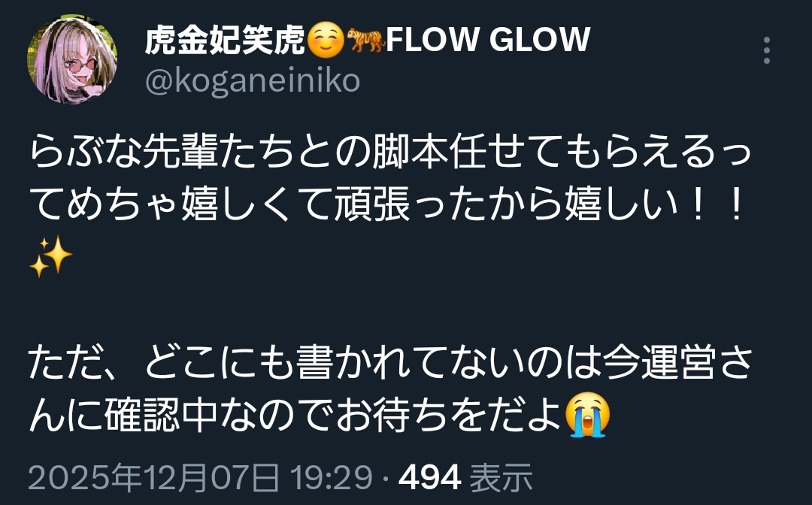This screenshot has width=812, height=505.
Task: Click the line containing 確認中なのでお待ちをだよ
Action: click(320, 415)
